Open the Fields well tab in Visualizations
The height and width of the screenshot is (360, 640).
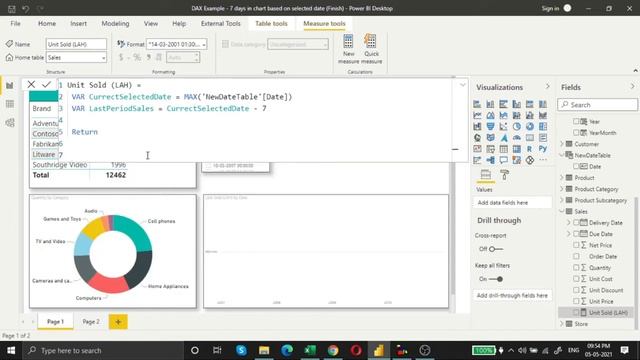pos(485,175)
